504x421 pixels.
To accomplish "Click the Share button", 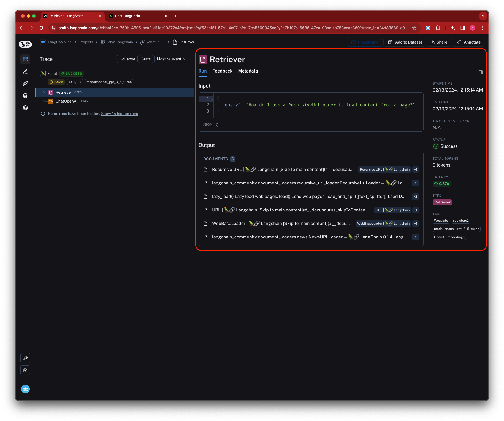I will pos(439,42).
